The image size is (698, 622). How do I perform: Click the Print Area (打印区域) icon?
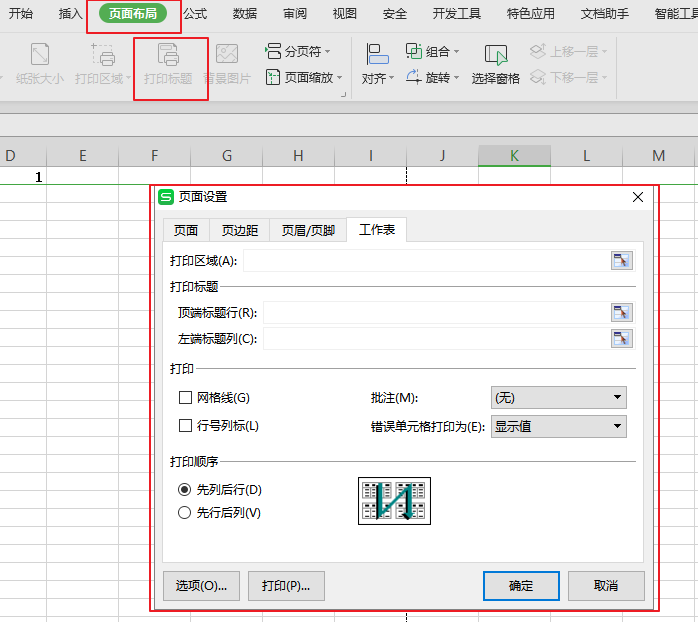103,55
